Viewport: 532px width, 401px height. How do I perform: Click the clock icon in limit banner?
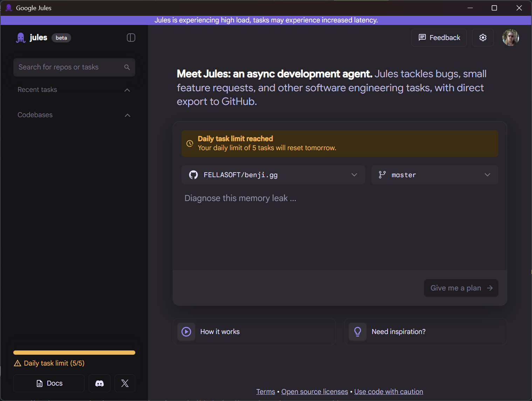(x=190, y=143)
